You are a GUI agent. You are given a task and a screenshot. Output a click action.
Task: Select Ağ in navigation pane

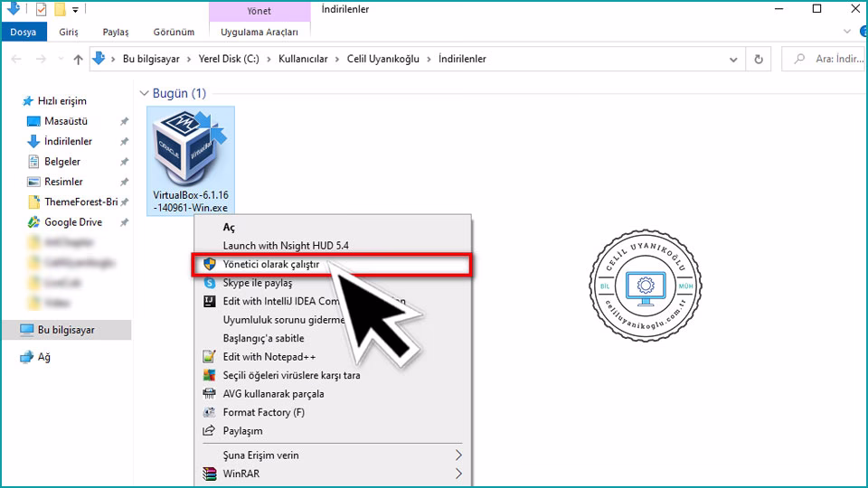(43, 357)
